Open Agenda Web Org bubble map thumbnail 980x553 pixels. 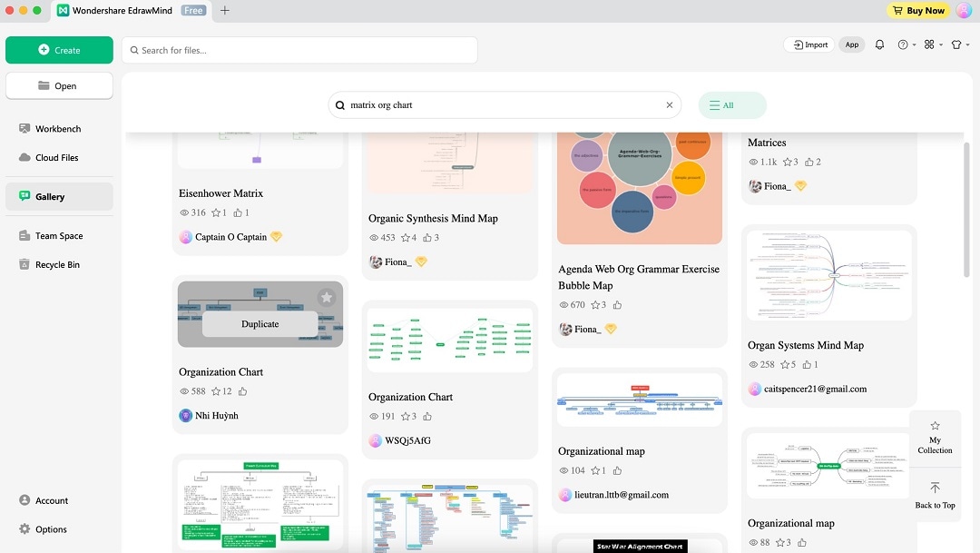[640, 188]
